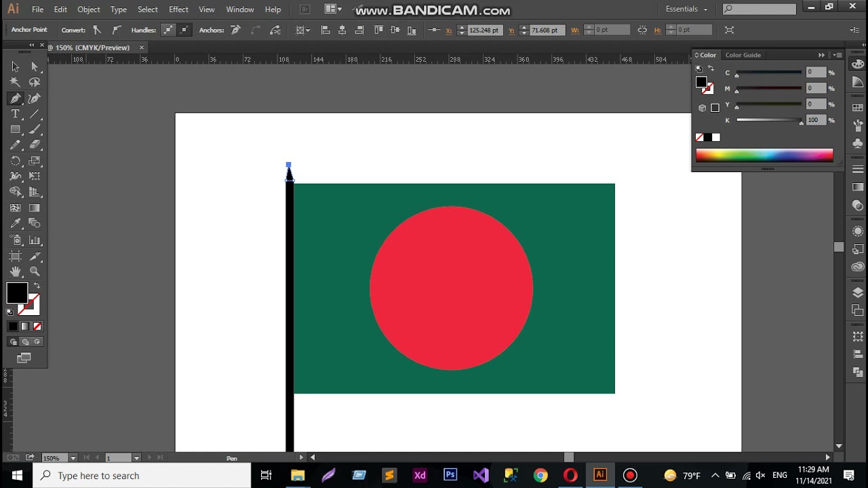Select the Direct Selection tool
The height and width of the screenshot is (488, 868).
[x=35, y=66]
